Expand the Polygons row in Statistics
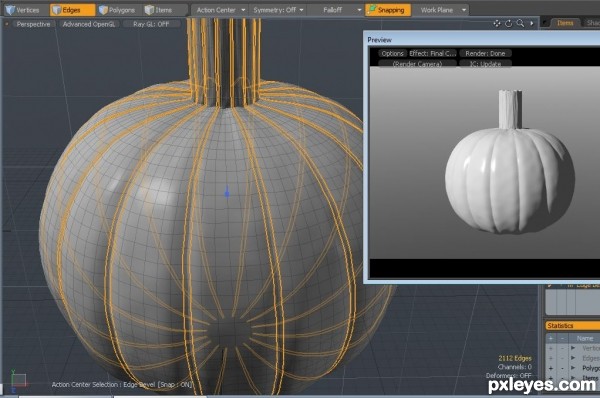This screenshot has width=600, height=398. coord(573,368)
